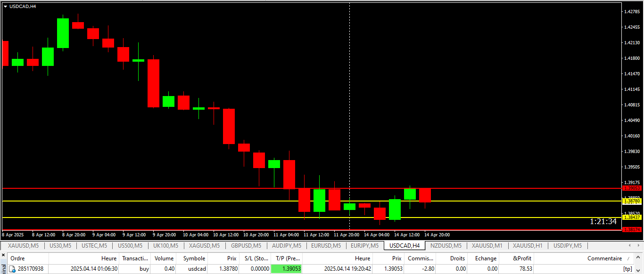Sort by the Volume column header
This screenshot has height=274, width=644.
coord(164,258)
